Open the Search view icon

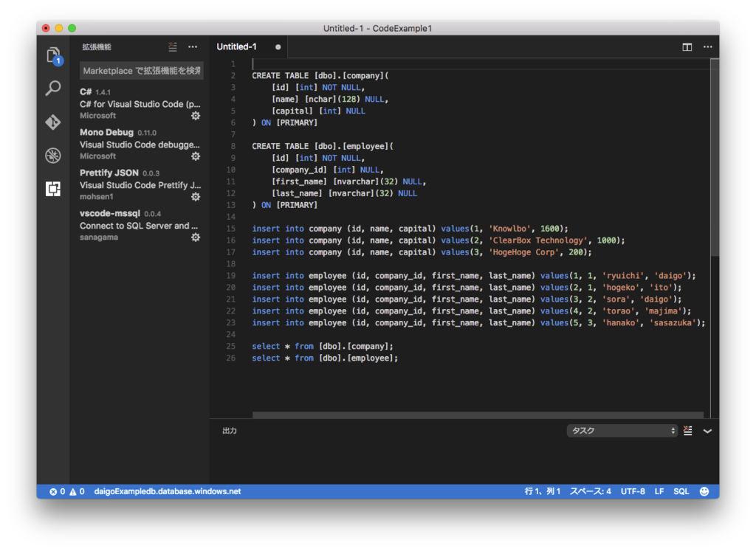(53, 88)
